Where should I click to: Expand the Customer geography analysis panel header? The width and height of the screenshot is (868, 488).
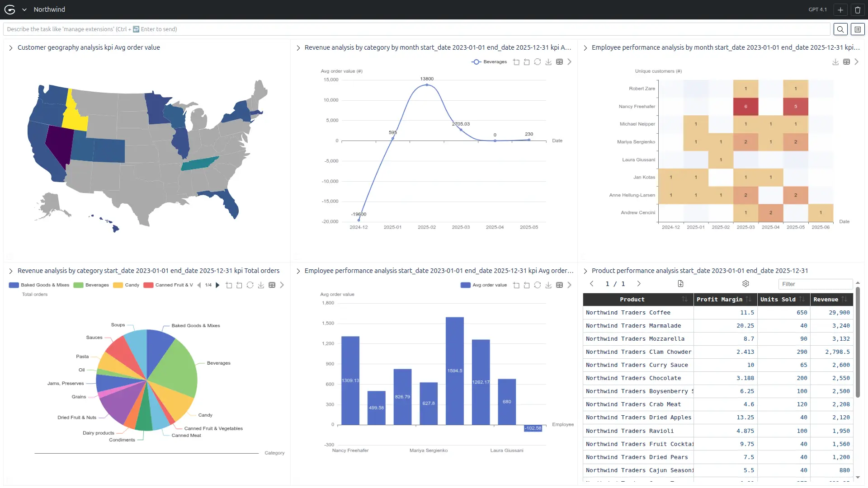coord(11,47)
